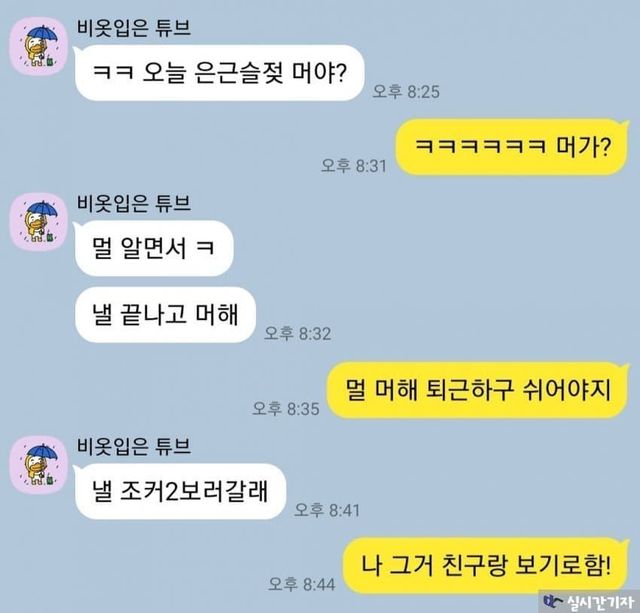
Task: Tap the white bubble '낼 조커2보러갈래'
Action: [180, 491]
